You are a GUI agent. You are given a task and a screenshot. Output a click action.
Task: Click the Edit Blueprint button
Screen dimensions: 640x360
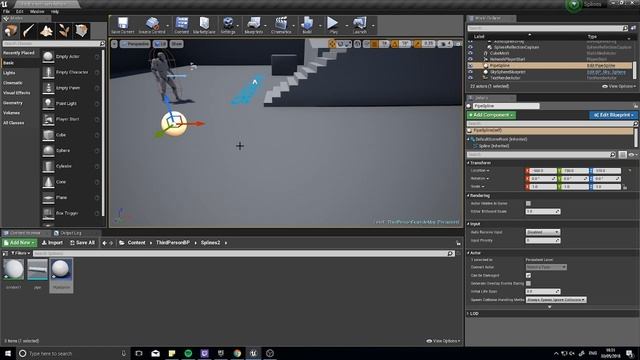[613, 116]
